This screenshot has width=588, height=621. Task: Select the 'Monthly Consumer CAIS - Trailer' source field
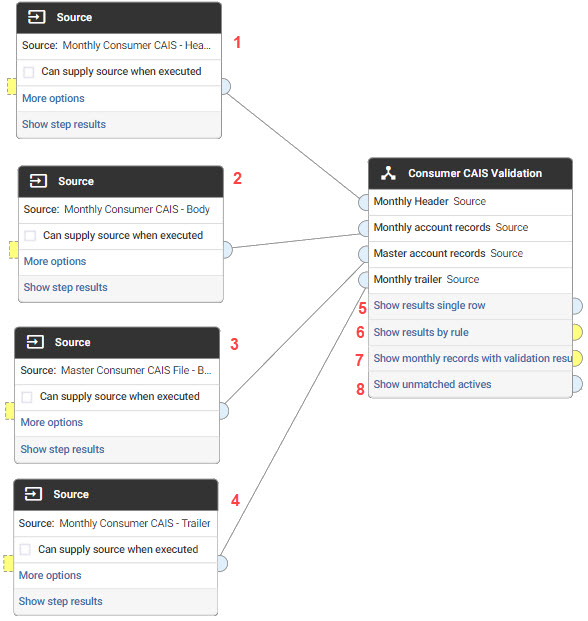pyautogui.click(x=116, y=524)
